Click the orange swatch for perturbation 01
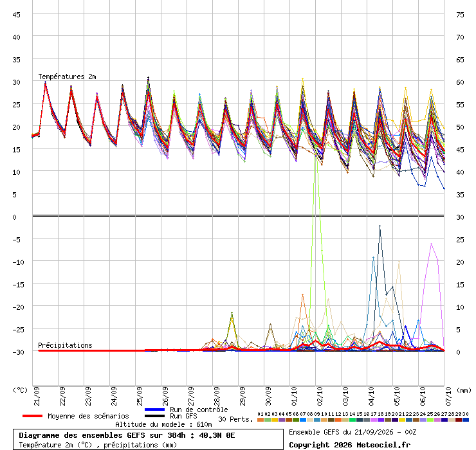This screenshot has height=450, width=476. [x=260, y=420]
